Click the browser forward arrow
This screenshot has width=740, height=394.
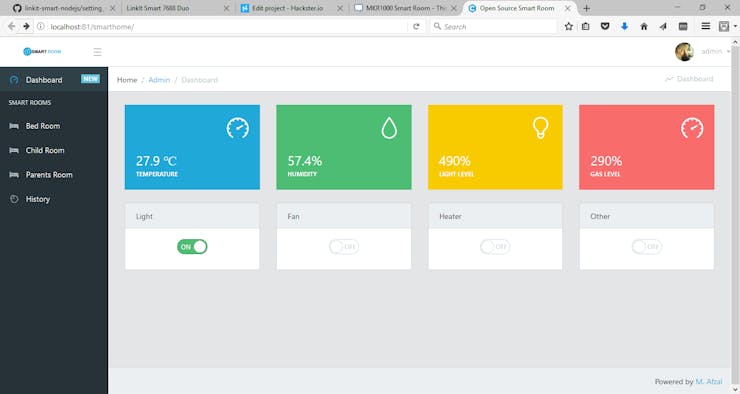coord(26,26)
